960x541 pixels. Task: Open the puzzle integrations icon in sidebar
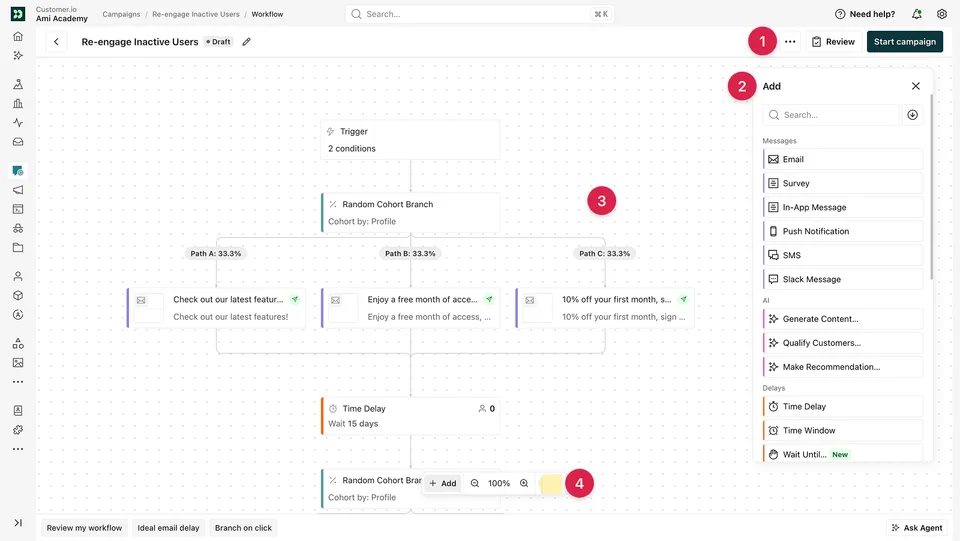tap(18, 430)
